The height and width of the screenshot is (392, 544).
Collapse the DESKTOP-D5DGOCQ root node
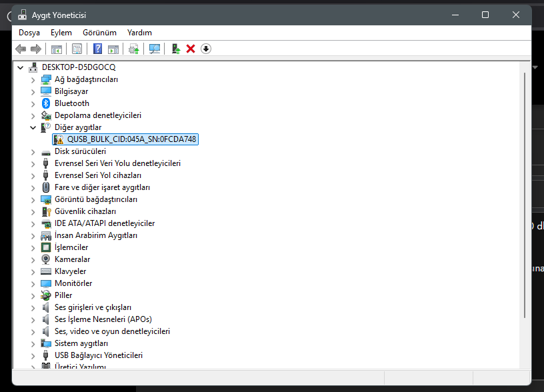point(21,67)
